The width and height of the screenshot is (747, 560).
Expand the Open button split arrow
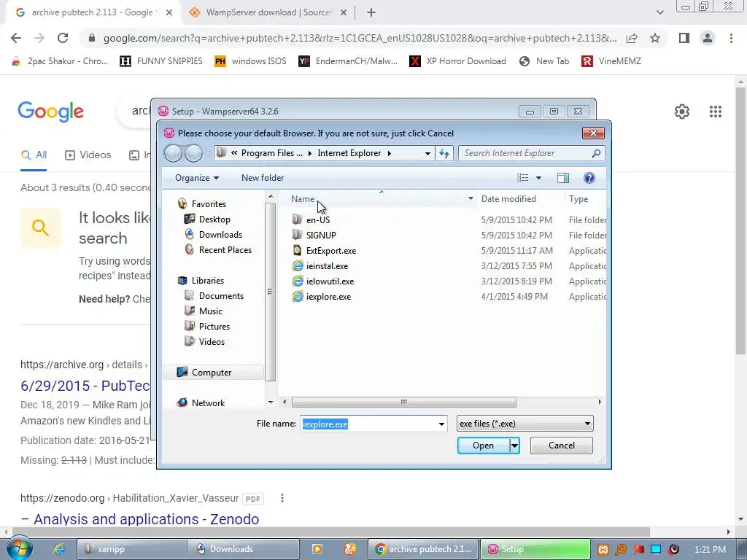tap(514, 446)
